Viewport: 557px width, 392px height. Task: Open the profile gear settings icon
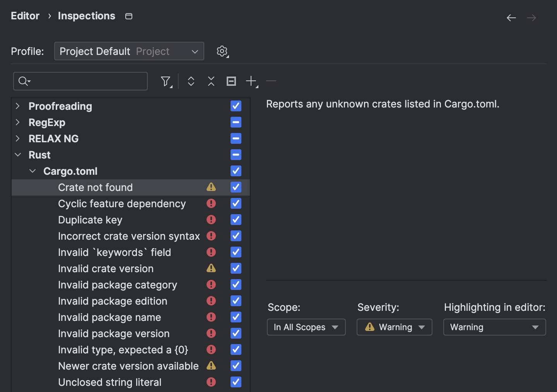pyautogui.click(x=222, y=51)
